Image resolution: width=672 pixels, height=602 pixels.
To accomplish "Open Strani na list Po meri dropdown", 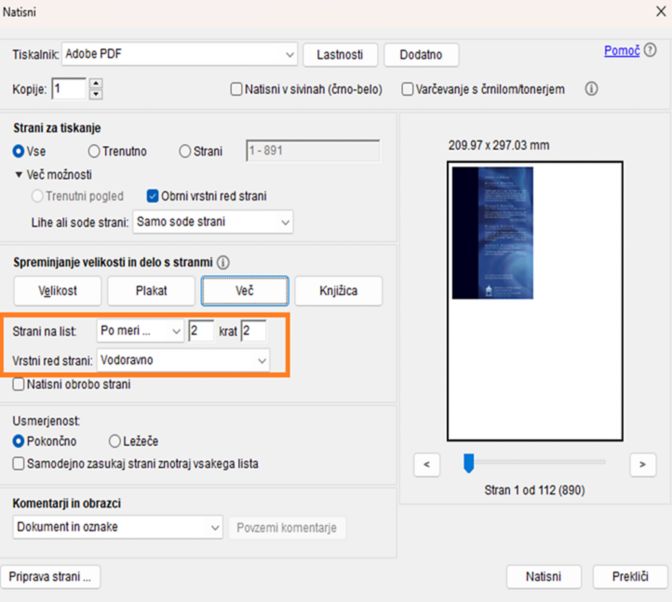I will click(x=140, y=331).
